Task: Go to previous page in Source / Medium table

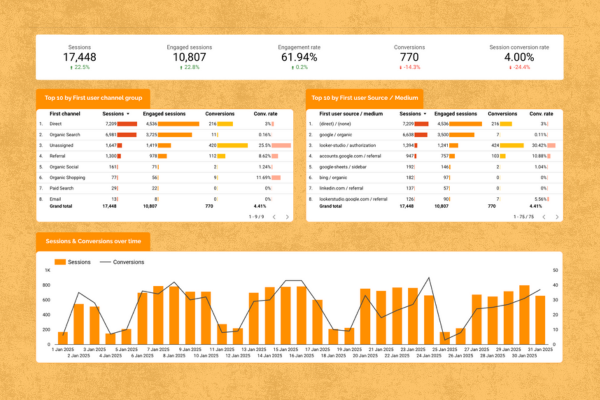Action: tap(546, 215)
